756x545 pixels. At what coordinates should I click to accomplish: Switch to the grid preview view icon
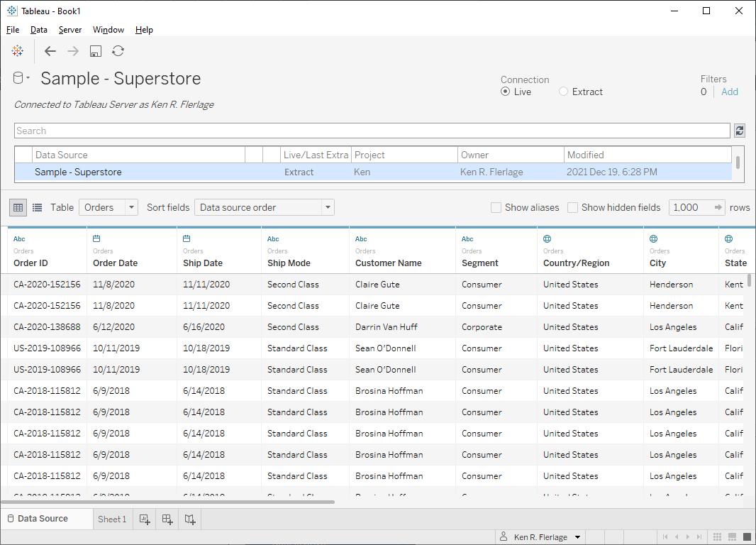pyautogui.click(x=18, y=207)
